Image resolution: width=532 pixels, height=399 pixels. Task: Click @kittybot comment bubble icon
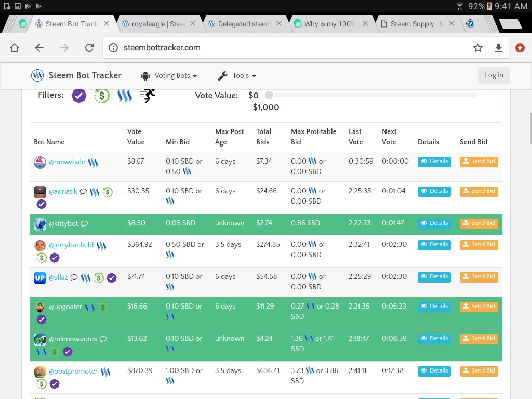(x=85, y=224)
